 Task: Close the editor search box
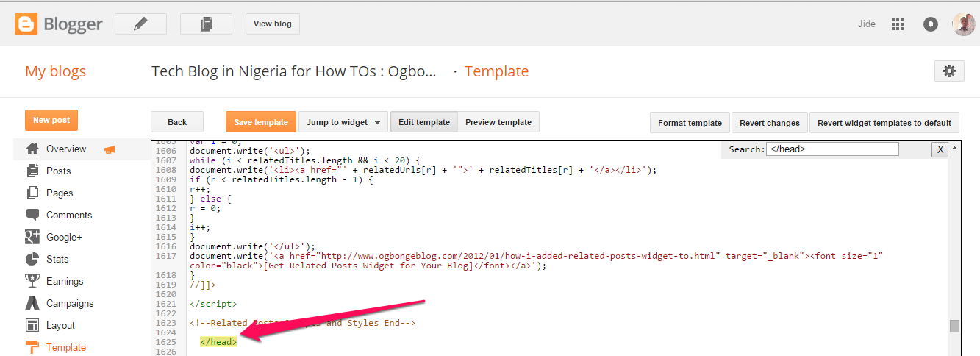[939, 149]
